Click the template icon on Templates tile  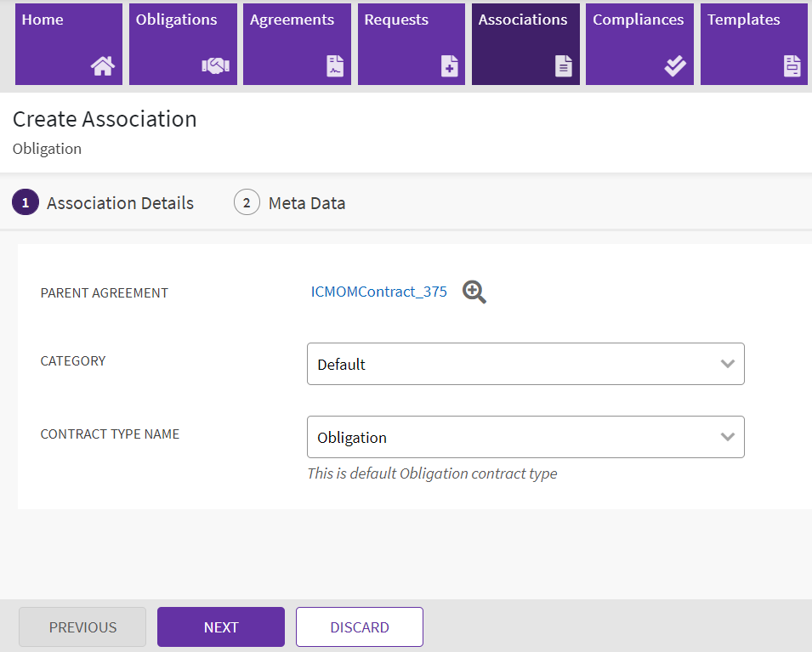(x=792, y=66)
